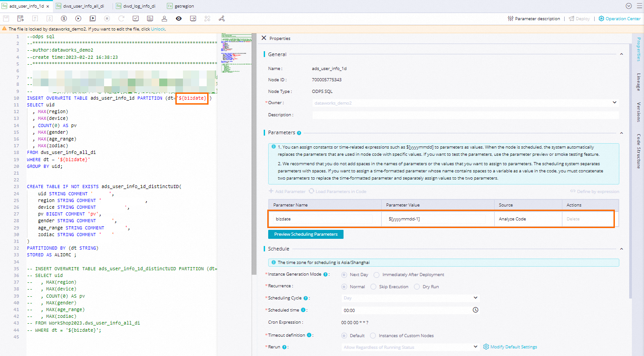Close the Properties panel with X
Viewport: 644px width, 356px height.
[x=264, y=38]
